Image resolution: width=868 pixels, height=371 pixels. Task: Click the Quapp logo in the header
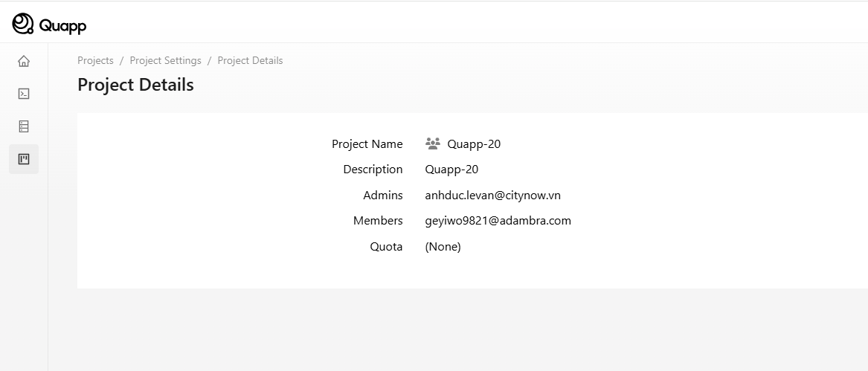[x=49, y=25]
